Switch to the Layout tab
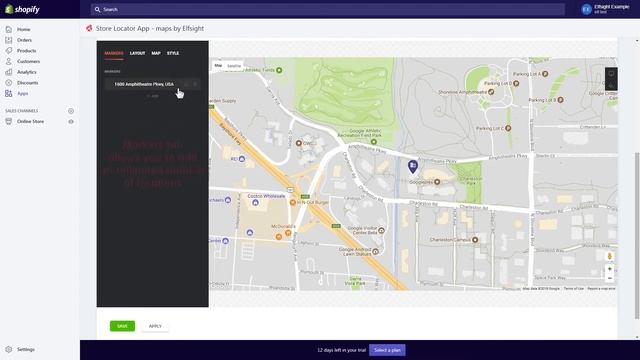640x360 pixels. pyautogui.click(x=137, y=53)
